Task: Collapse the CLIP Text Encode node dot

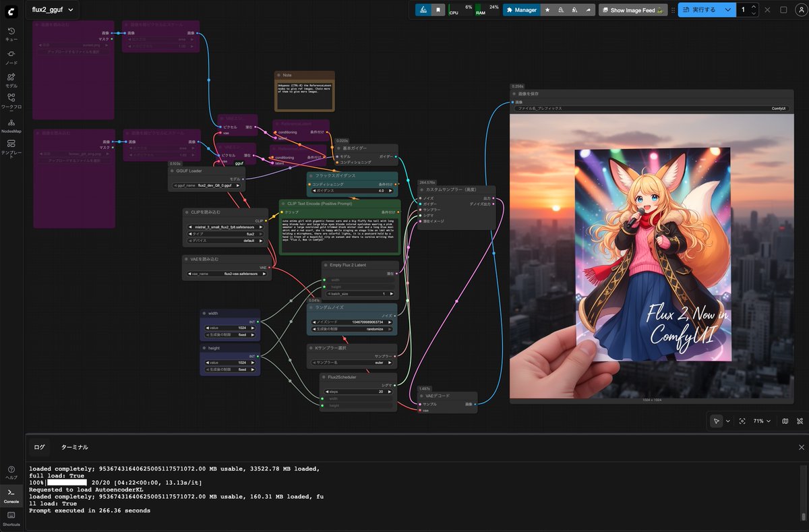Action: tap(283, 204)
